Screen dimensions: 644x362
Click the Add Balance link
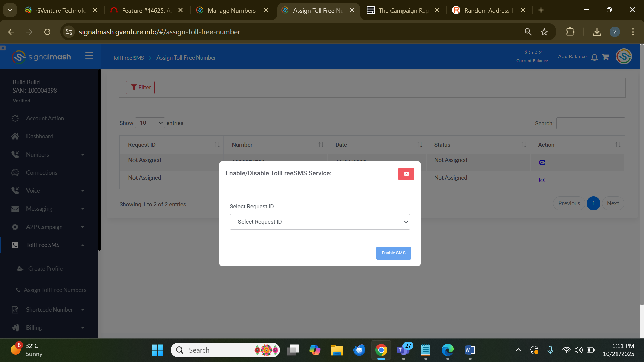click(572, 56)
